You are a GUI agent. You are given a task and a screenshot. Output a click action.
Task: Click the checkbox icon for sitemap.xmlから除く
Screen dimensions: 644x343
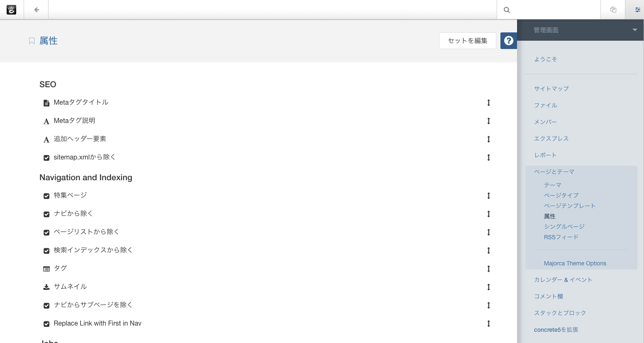point(46,158)
